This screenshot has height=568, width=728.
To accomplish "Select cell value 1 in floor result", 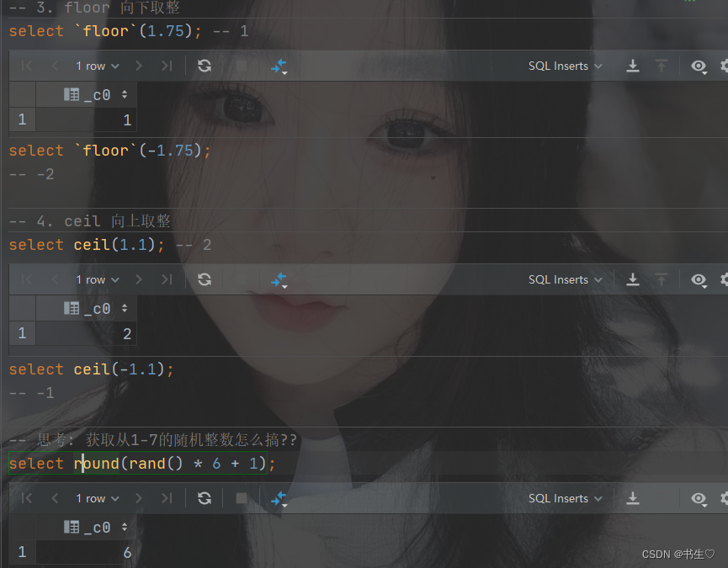I will pos(87,119).
